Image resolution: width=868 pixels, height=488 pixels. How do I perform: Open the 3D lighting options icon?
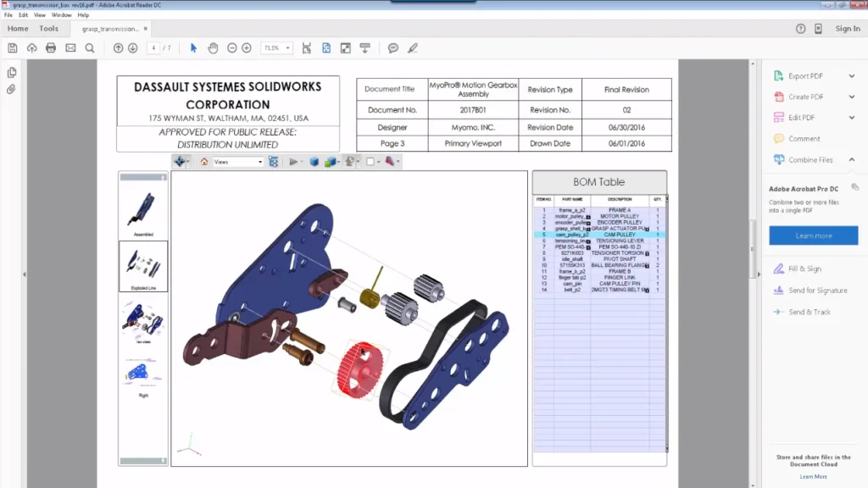[x=349, y=161]
